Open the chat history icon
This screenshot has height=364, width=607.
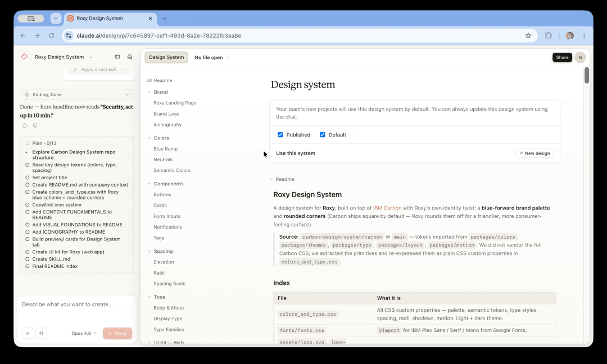pyautogui.click(x=130, y=57)
